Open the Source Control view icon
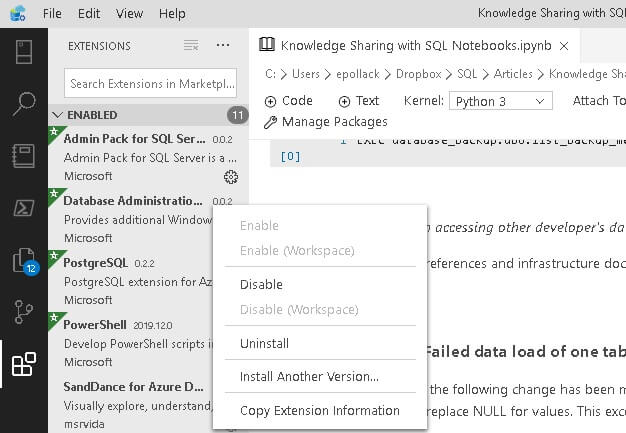 [x=23, y=313]
